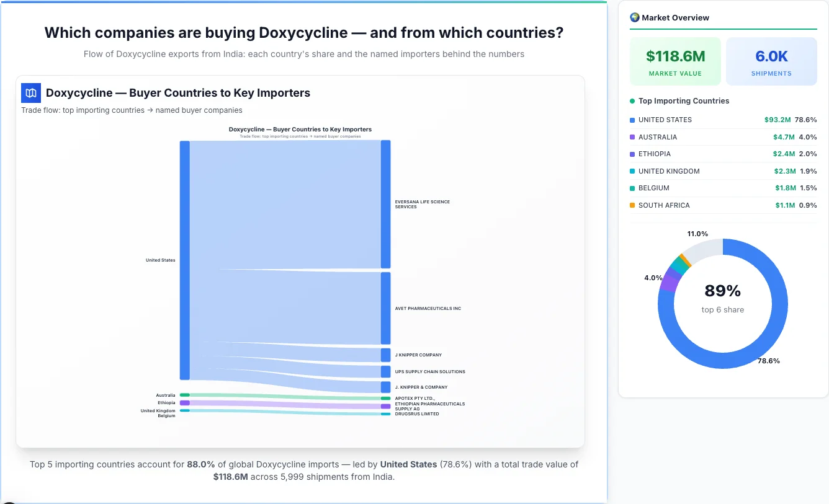
Task: Click the book icon beside the chart title
Action: point(30,92)
